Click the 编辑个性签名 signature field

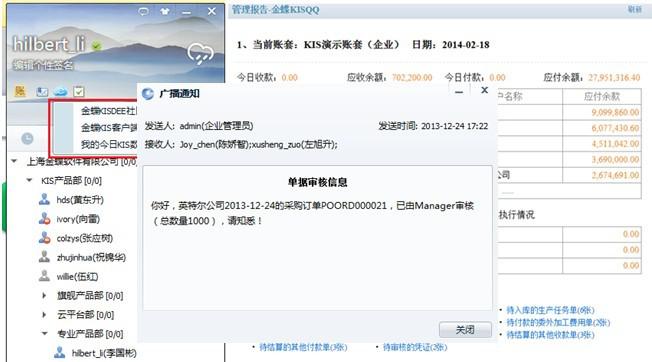coord(43,65)
